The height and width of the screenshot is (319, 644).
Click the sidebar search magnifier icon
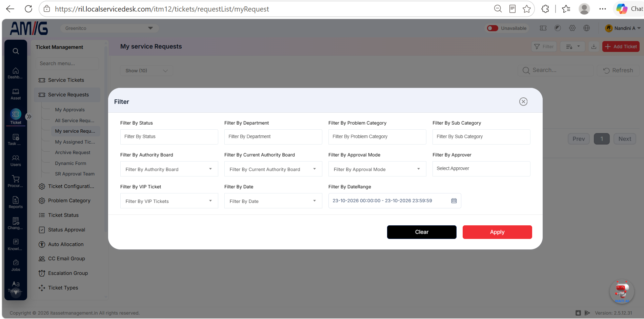(16, 51)
